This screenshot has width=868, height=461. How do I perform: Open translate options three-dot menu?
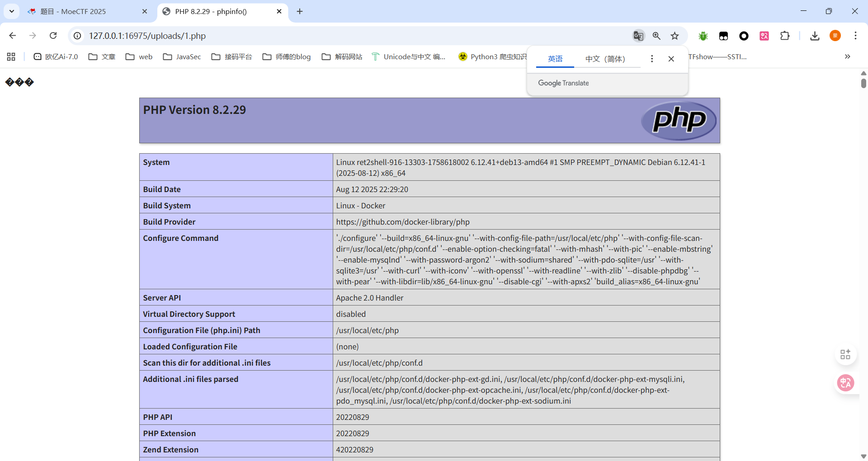pos(651,59)
